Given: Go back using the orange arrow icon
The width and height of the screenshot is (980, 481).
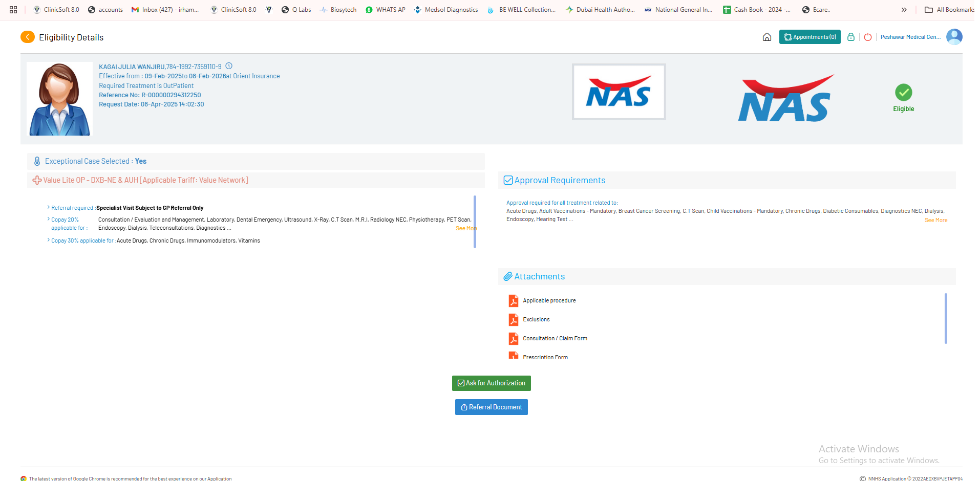Looking at the screenshot, I should [28, 37].
